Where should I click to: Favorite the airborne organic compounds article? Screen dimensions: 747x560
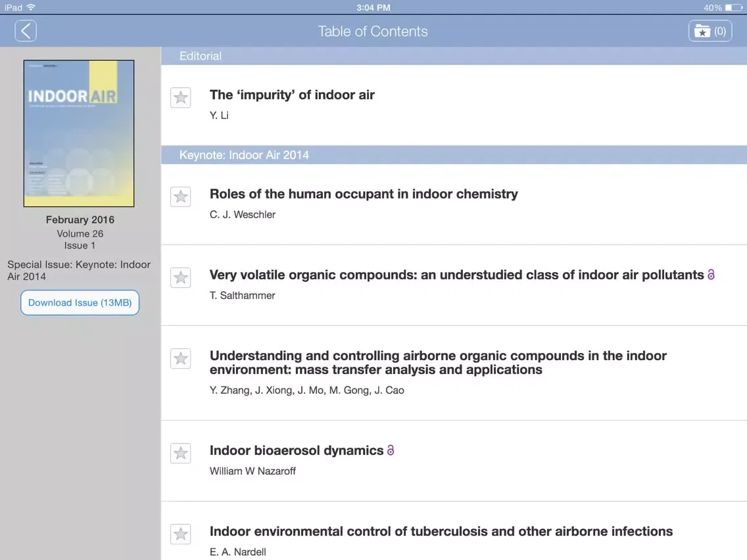point(181,359)
